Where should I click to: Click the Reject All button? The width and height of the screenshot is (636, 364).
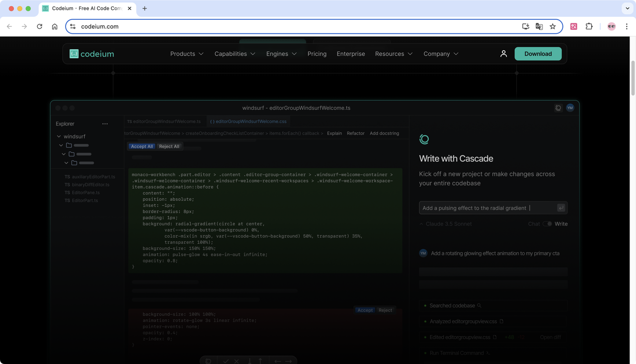coord(169,146)
